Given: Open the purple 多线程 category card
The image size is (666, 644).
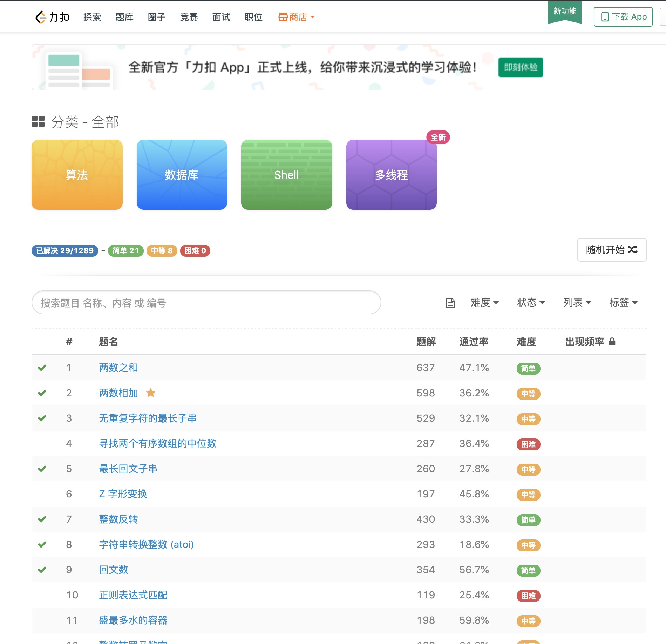Looking at the screenshot, I should click(x=392, y=175).
